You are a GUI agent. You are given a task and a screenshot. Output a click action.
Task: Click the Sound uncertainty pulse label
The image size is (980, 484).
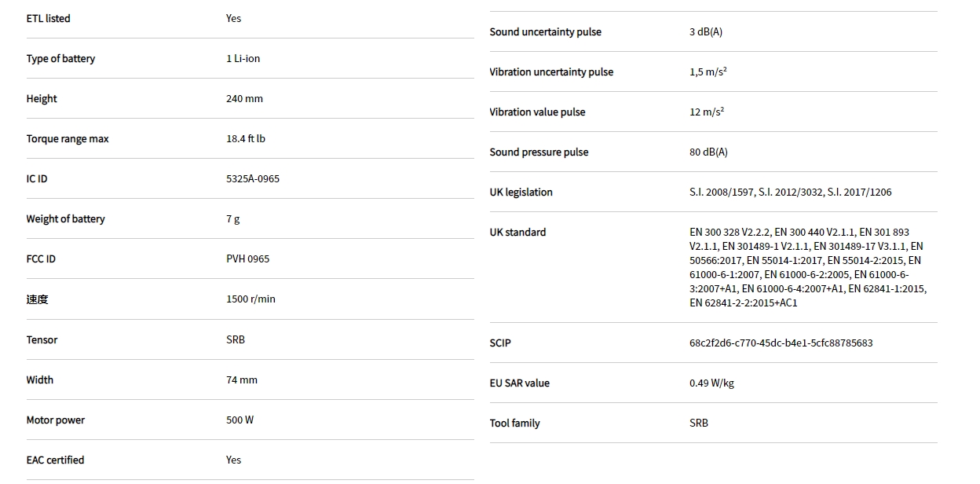[545, 31]
